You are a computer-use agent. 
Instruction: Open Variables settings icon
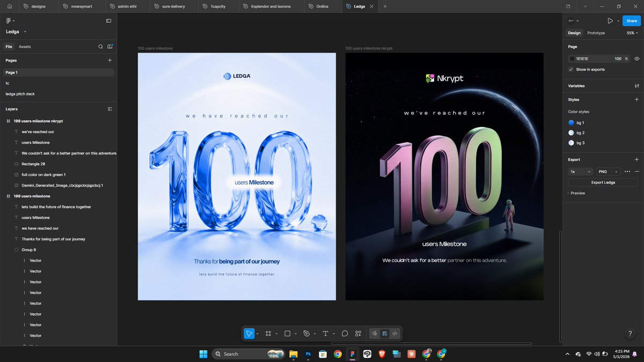pyautogui.click(x=636, y=86)
